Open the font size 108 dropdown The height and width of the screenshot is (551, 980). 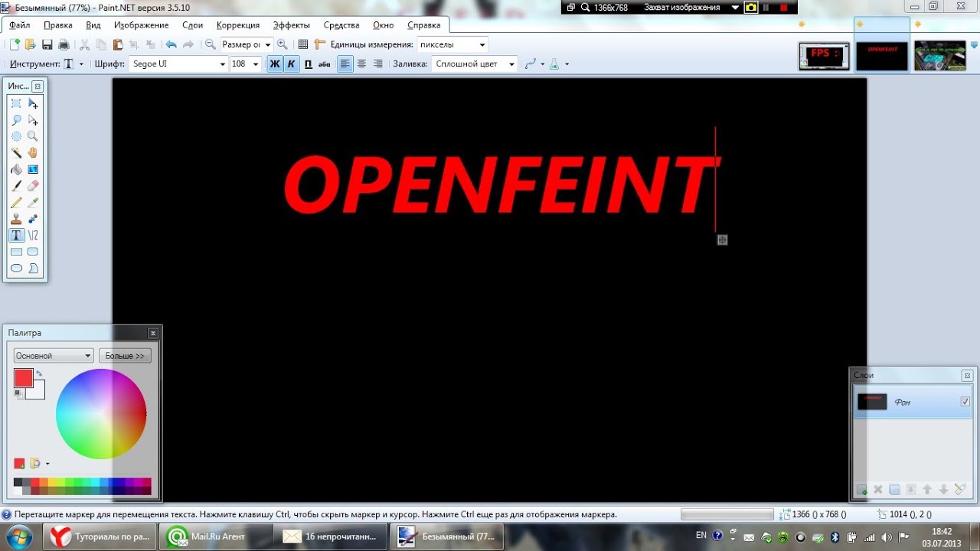tap(256, 64)
